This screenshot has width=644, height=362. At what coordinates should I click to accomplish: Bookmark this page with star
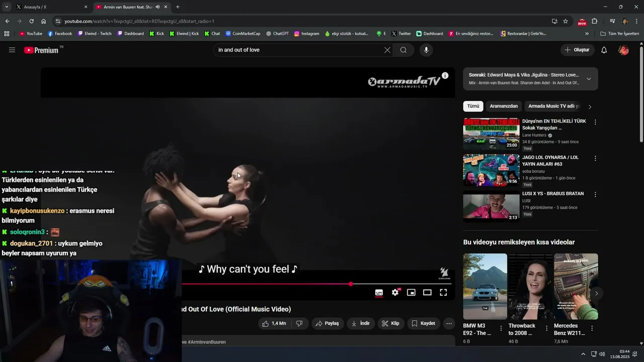(566, 21)
